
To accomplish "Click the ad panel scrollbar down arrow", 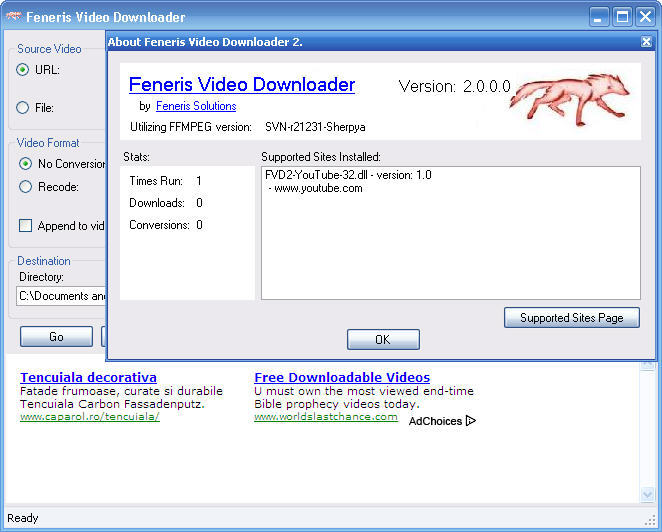I will (x=647, y=494).
